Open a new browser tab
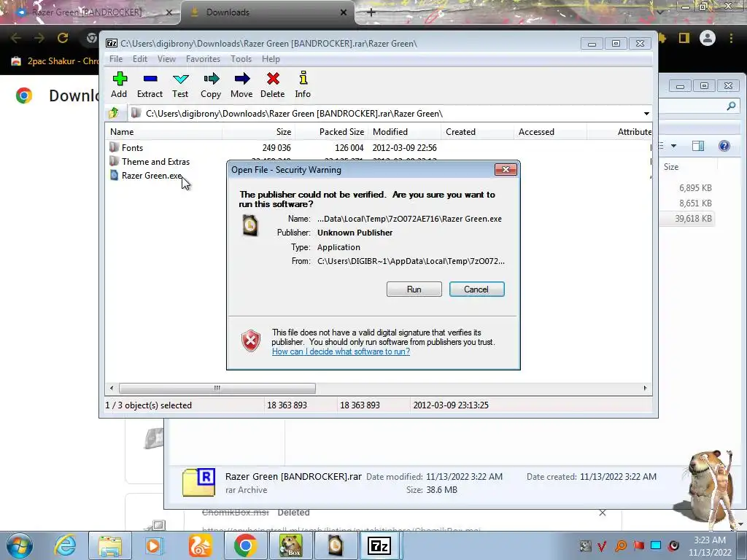This screenshot has height=560, width=747. click(371, 12)
